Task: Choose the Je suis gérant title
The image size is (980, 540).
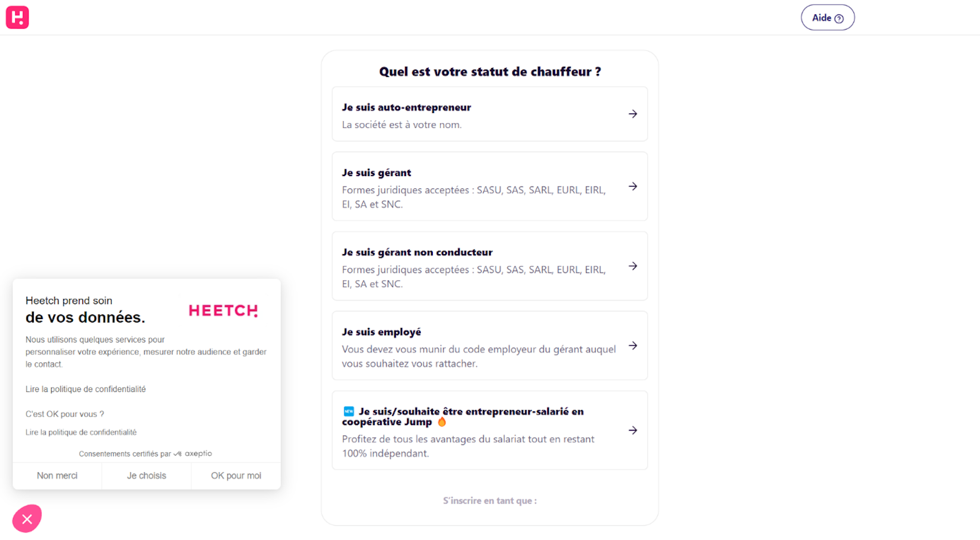Action: [376, 173]
